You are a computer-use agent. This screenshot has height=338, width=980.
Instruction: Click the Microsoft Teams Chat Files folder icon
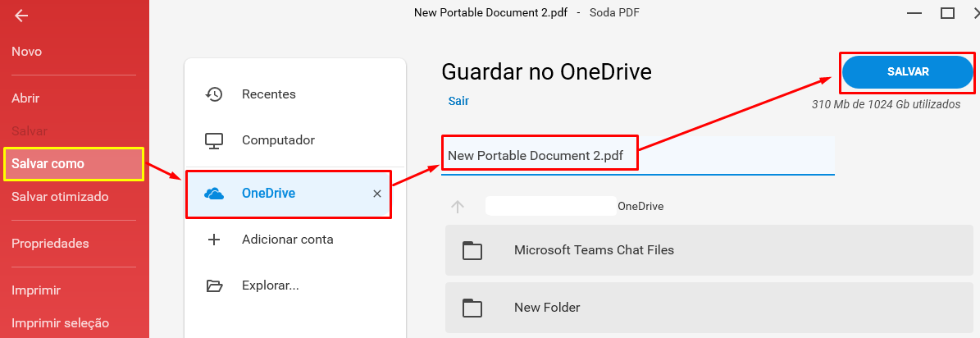point(472,250)
